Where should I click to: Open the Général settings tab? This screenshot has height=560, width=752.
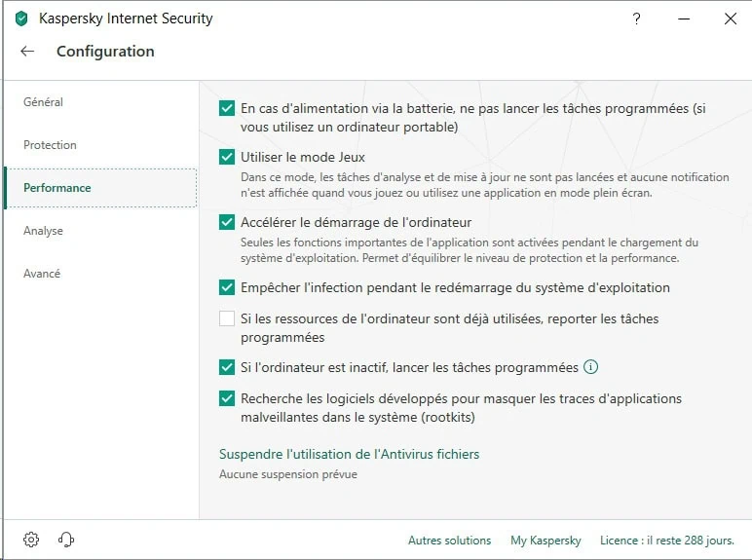[x=44, y=102]
